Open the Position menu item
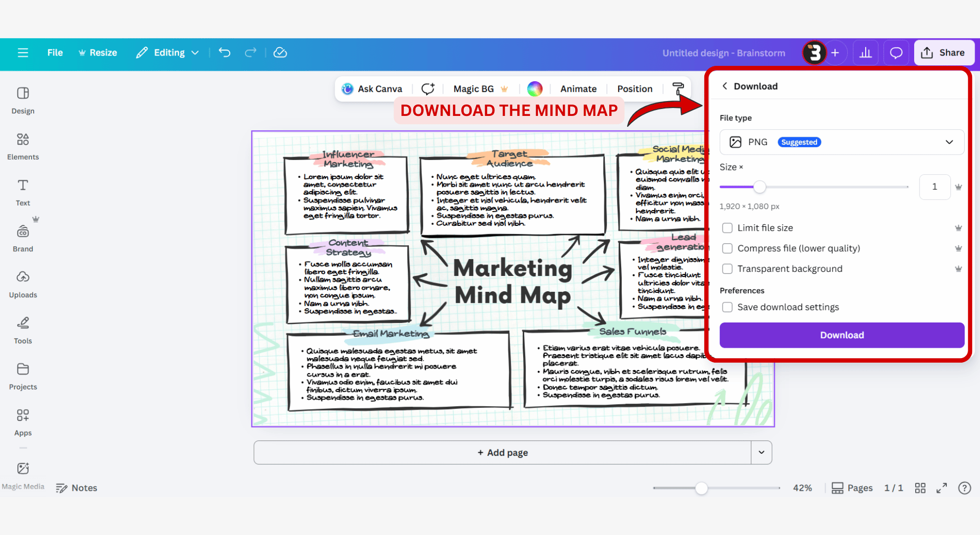The image size is (980, 535). (x=634, y=88)
